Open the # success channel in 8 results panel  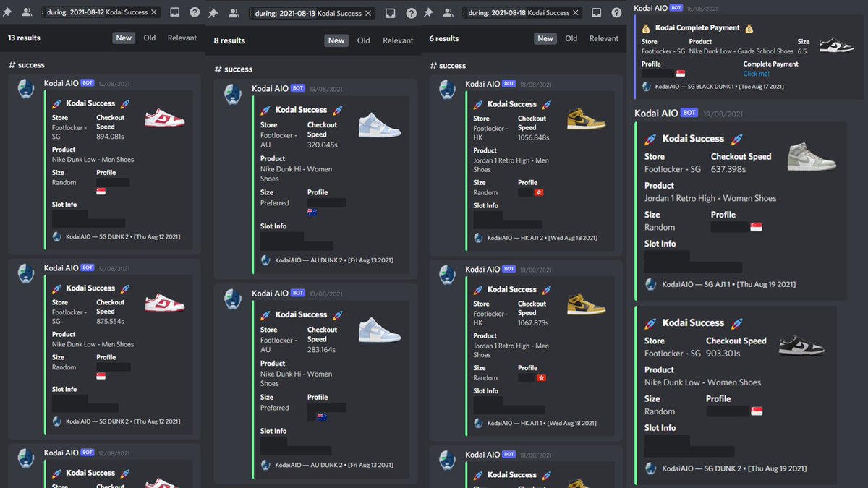click(234, 69)
